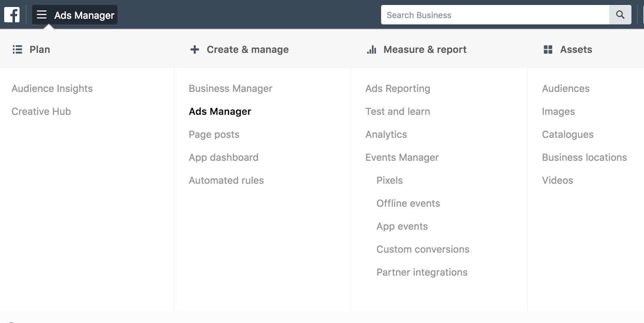Select Pixels under Events Manager
Viewport: 644px width, 323px height.
pyautogui.click(x=389, y=180)
